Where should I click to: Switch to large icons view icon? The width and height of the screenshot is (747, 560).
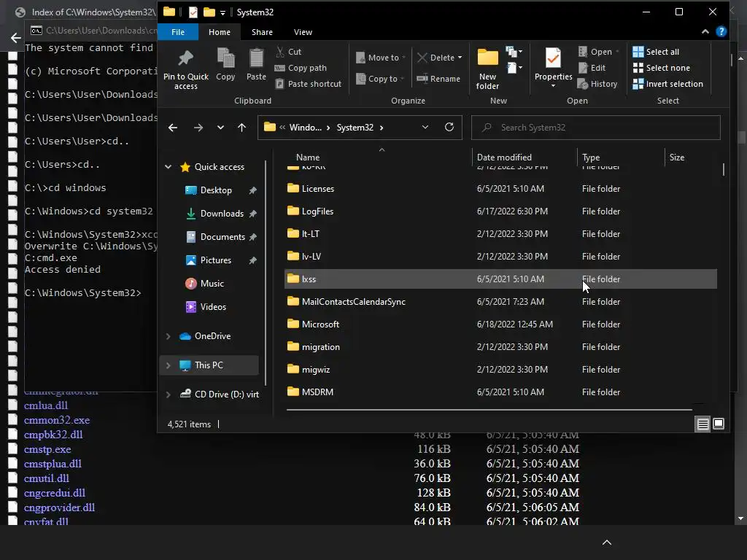(x=719, y=424)
